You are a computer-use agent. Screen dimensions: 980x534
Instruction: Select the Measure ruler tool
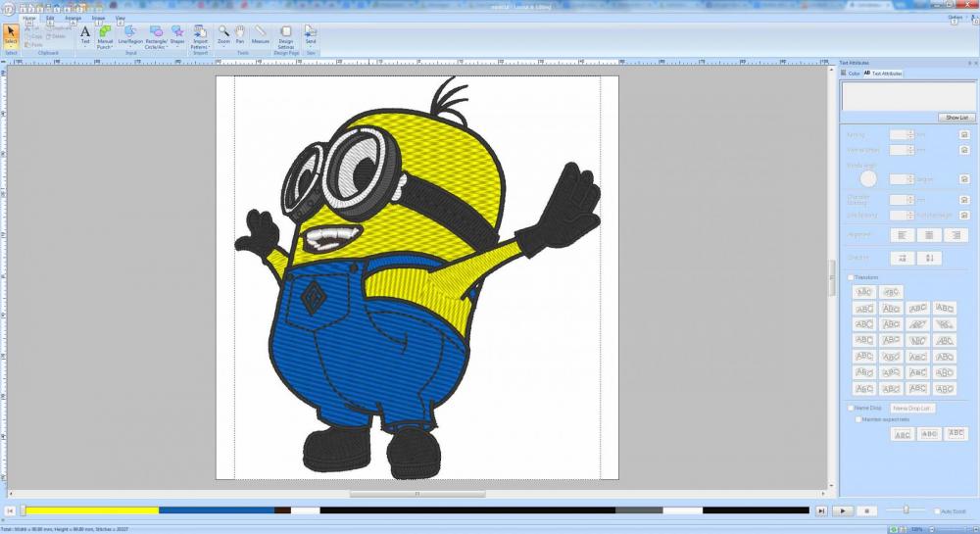260,36
